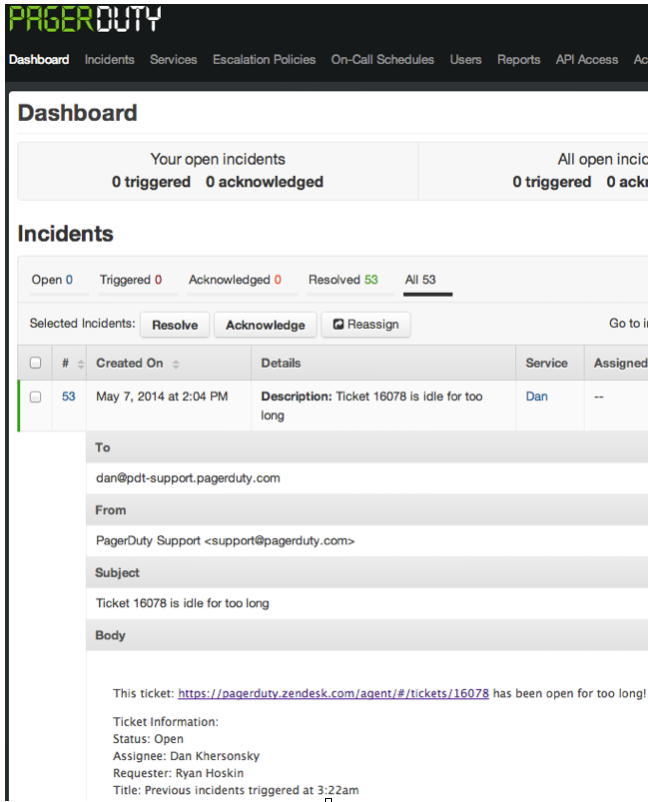Viewport: 648px width, 802px height.
Task: Switch to the Open incidents tab
Action: point(52,280)
